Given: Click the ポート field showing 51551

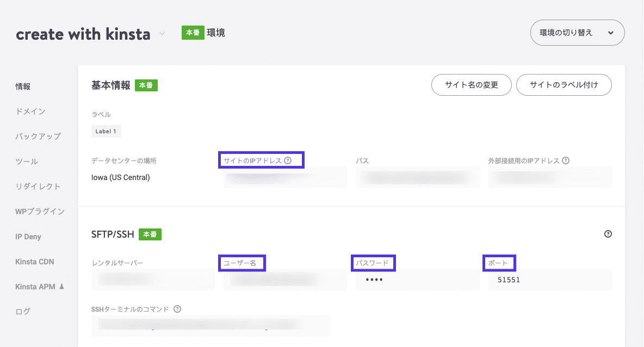Looking at the screenshot, I should [549, 280].
